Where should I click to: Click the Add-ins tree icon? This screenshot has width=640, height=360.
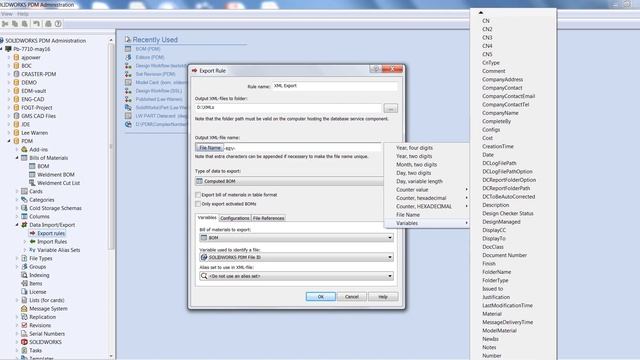coord(24,149)
